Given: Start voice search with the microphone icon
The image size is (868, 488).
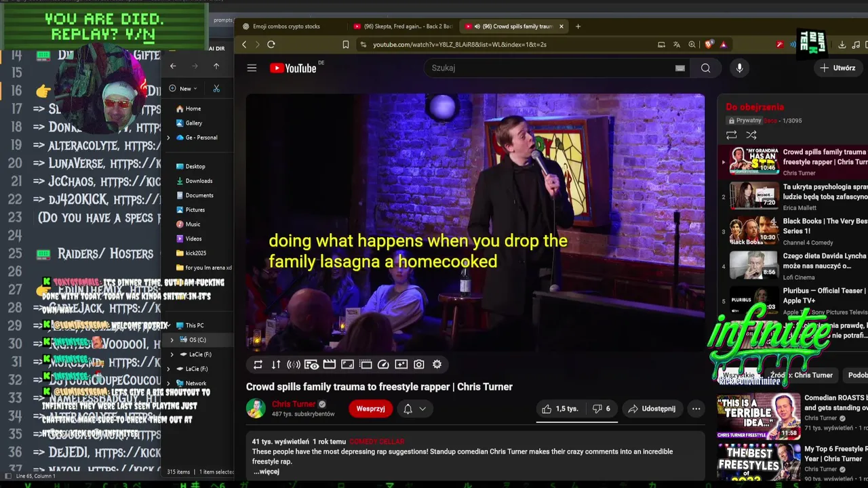Looking at the screenshot, I should coord(739,68).
